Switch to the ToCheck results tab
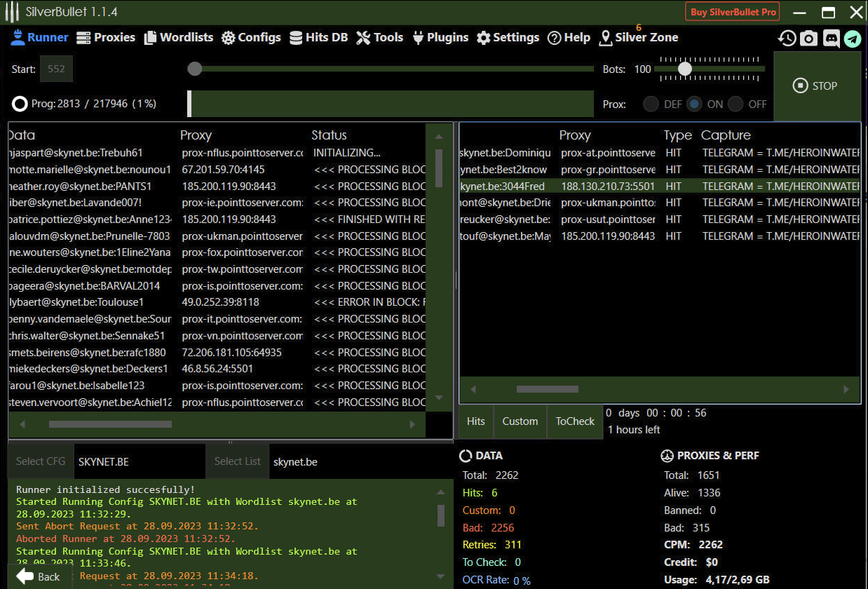The image size is (868, 589). click(575, 421)
